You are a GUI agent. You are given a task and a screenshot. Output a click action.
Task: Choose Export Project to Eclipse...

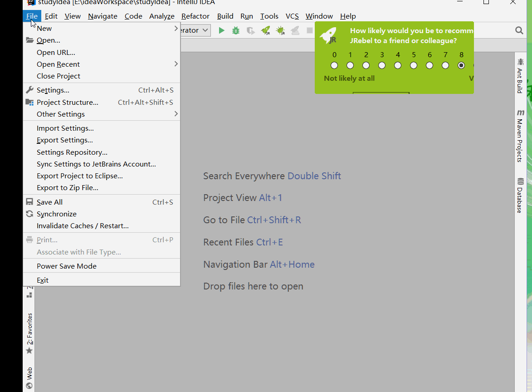click(x=102, y=176)
